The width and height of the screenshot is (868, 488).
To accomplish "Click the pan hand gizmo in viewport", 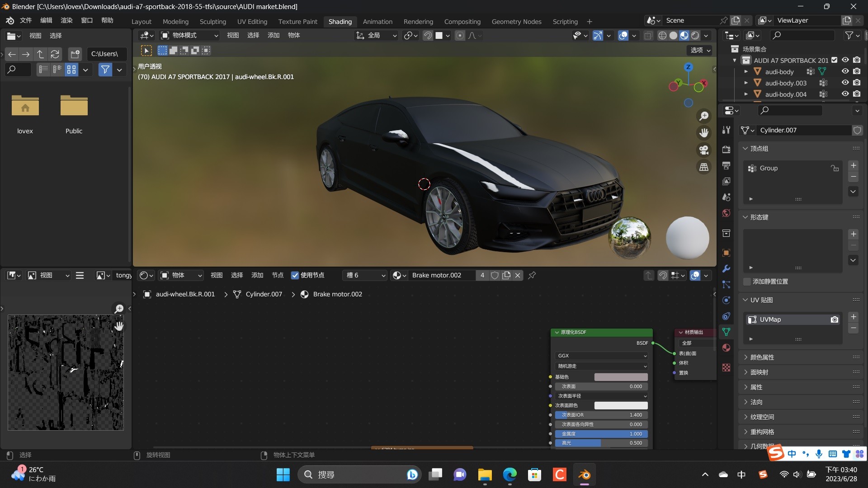I will click(704, 133).
